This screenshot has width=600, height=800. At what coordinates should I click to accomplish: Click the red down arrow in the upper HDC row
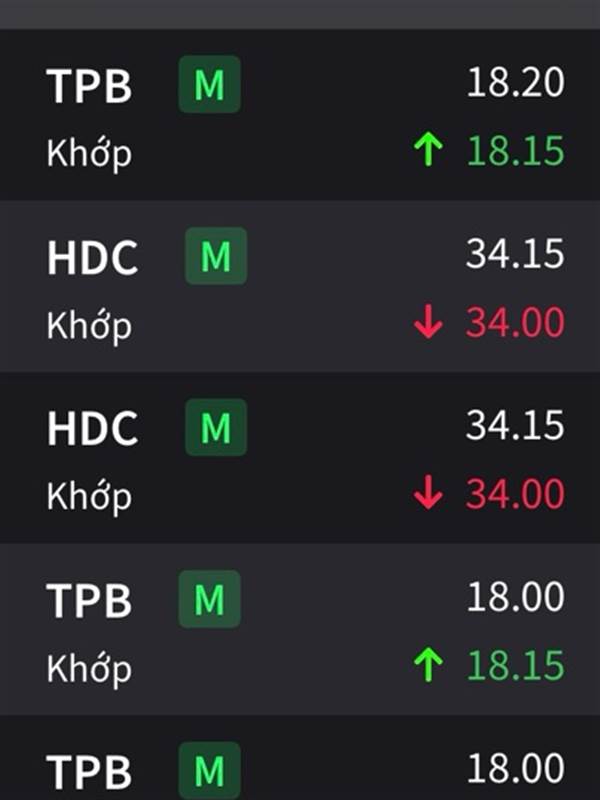pyautogui.click(x=428, y=323)
